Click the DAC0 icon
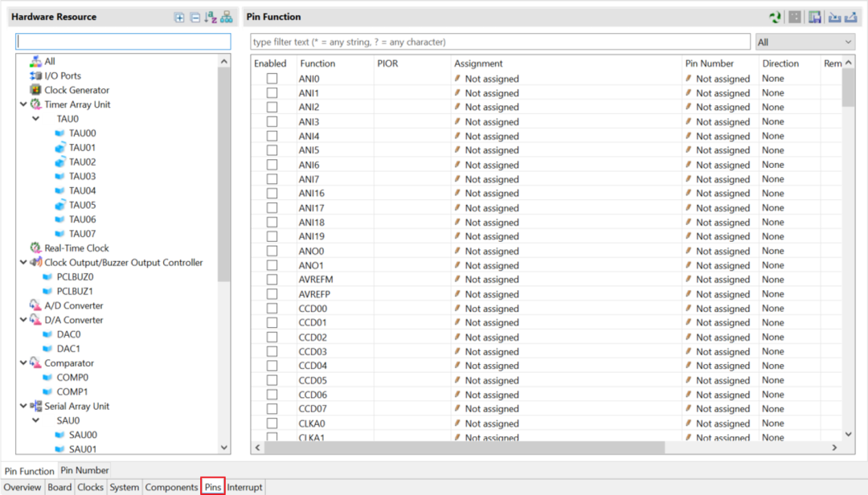The image size is (868, 495). pos(47,334)
